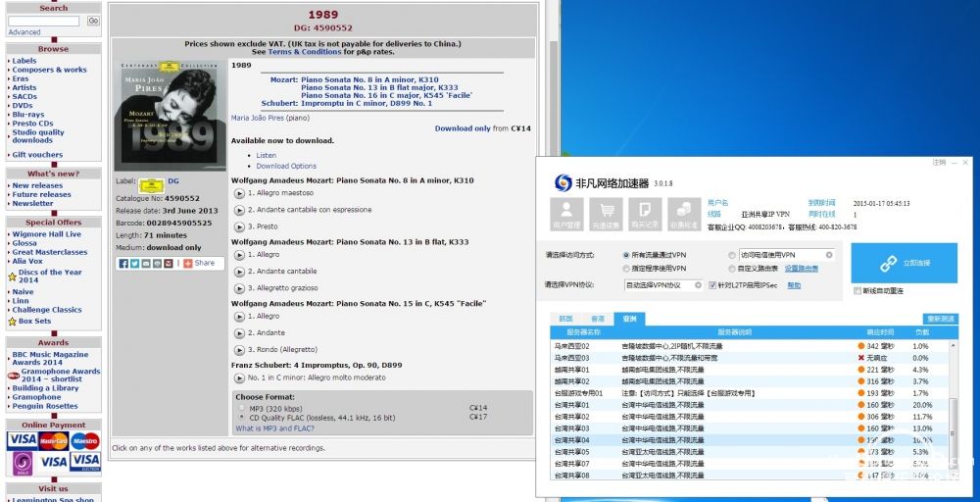Play the Allegretto grazioso track
The width and height of the screenshot is (980, 502).
(239, 289)
